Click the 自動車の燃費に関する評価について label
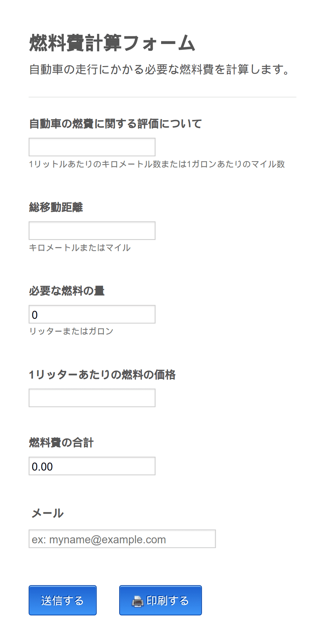The height and width of the screenshot is (644, 325). coord(115,124)
